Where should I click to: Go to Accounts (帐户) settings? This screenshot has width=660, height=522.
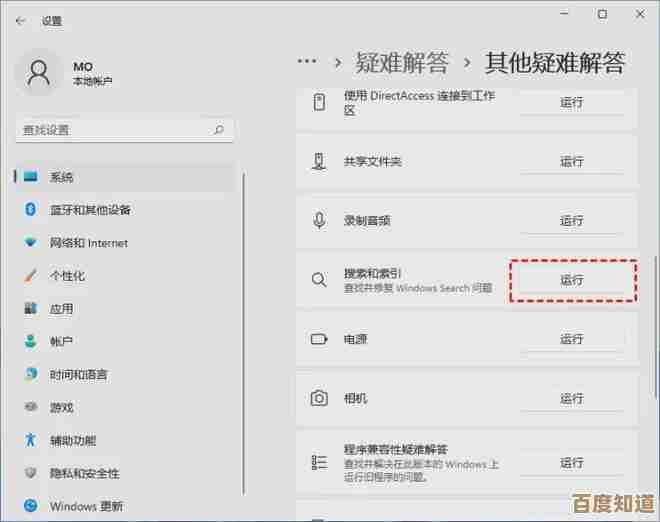[x=61, y=342]
